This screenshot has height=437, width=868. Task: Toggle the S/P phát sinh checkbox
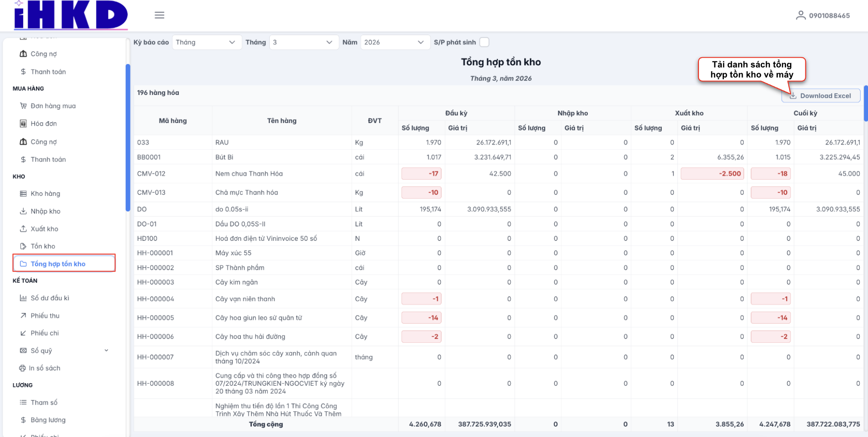(x=484, y=42)
